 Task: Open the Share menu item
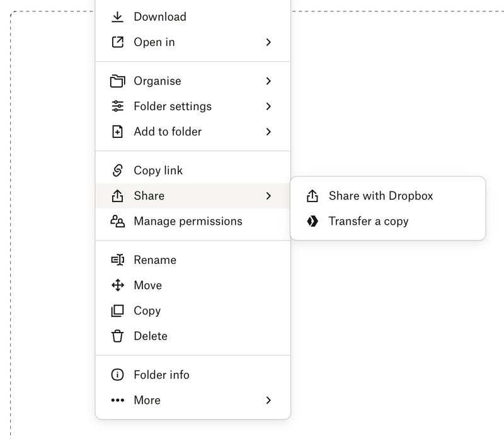tap(149, 196)
